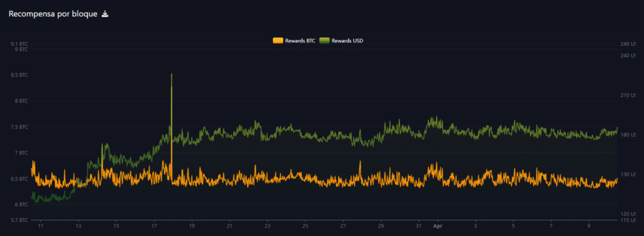Image resolution: width=644 pixels, height=236 pixels.
Task: Click the 6.5 BTC axis label
Action: [19, 179]
